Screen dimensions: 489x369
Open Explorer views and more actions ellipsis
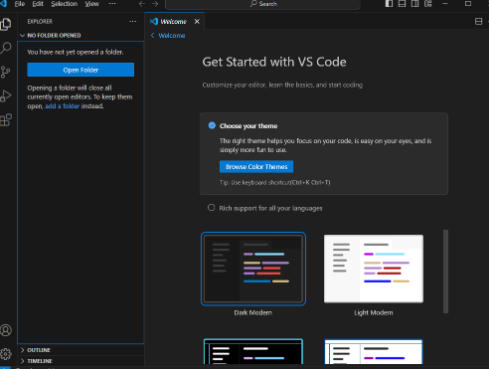pyautogui.click(x=132, y=21)
